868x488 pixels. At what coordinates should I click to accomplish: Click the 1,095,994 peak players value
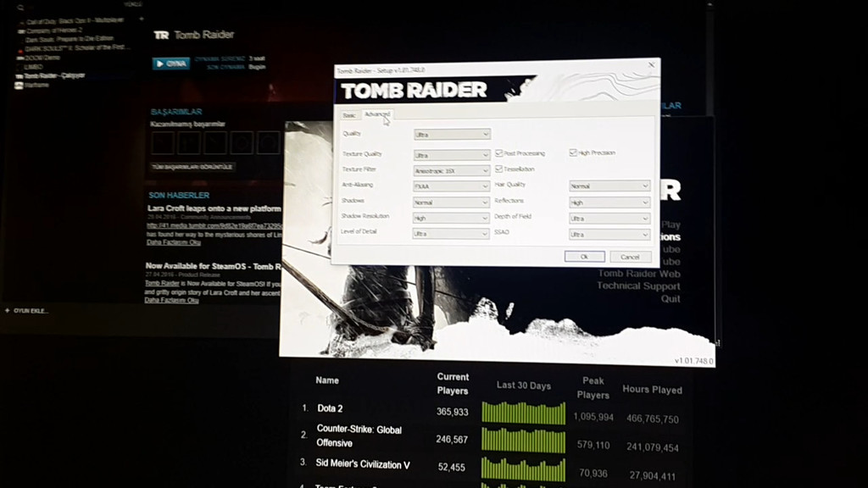(x=593, y=417)
